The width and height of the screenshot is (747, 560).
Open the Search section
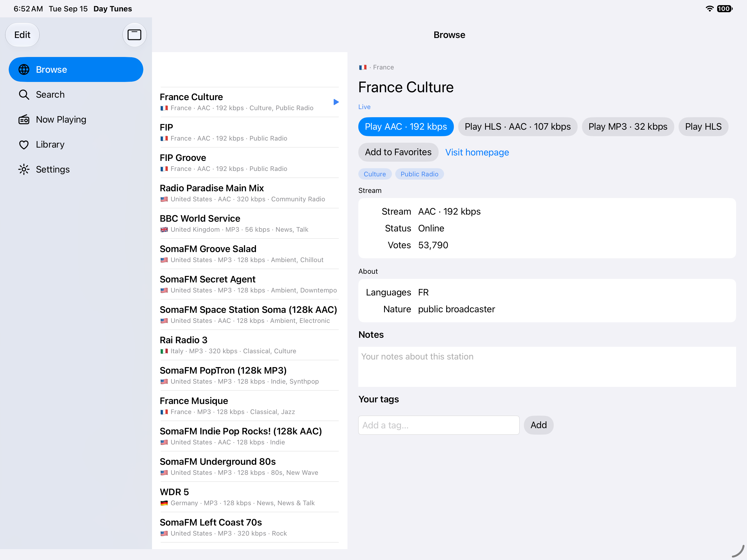coord(76,94)
